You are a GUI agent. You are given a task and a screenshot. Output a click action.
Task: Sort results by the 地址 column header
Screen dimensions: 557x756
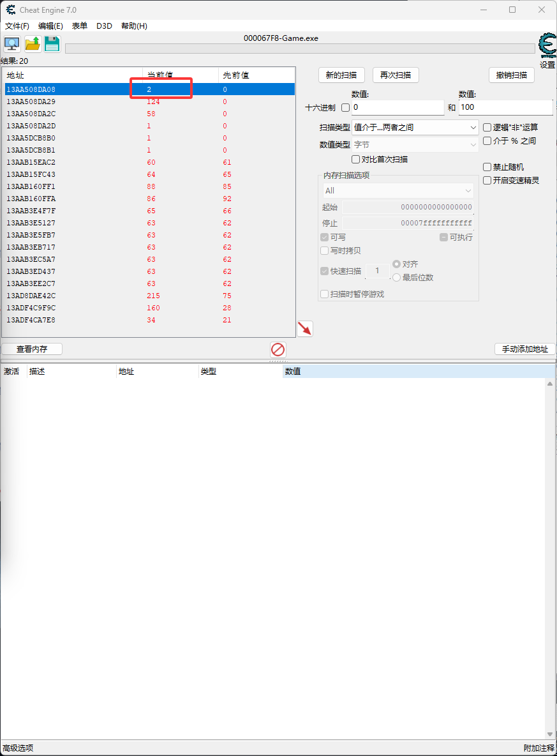point(73,75)
